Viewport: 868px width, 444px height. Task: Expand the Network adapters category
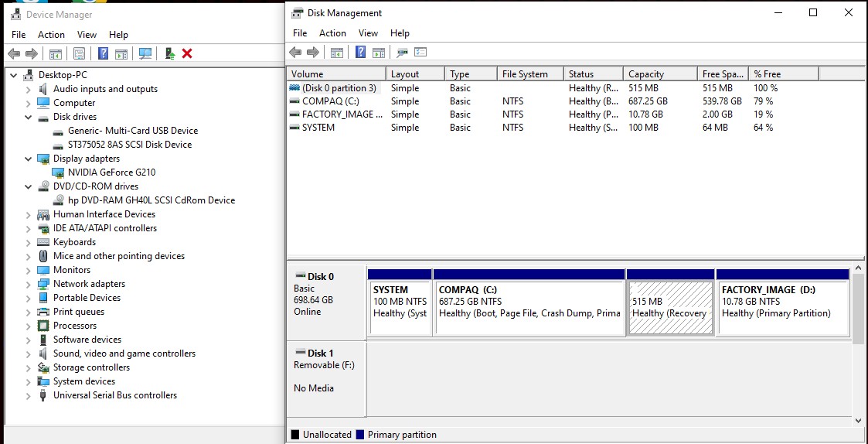(29, 284)
